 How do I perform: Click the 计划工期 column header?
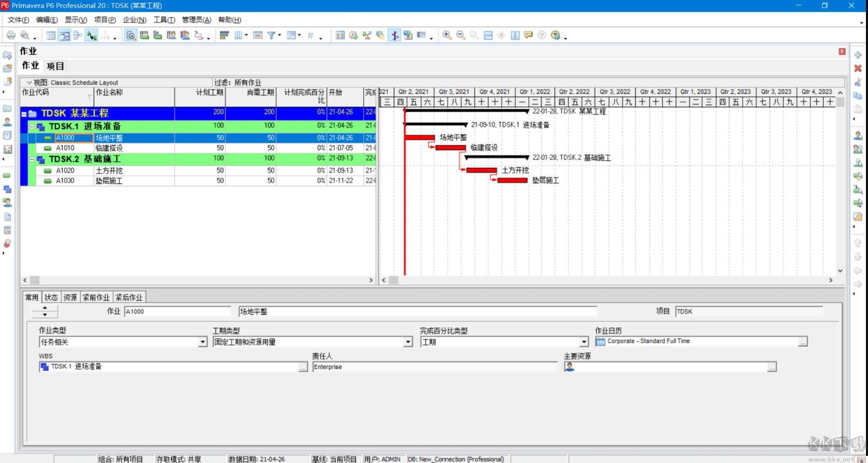[x=200, y=97]
